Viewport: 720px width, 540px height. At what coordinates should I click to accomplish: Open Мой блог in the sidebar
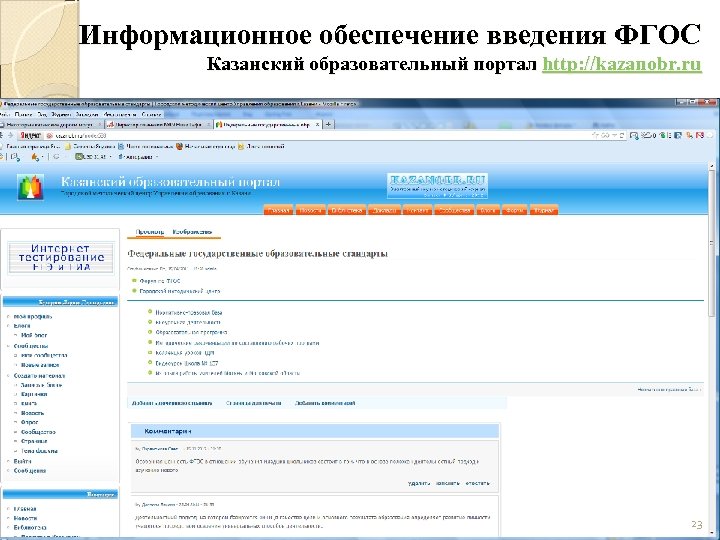tap(34, 335)
